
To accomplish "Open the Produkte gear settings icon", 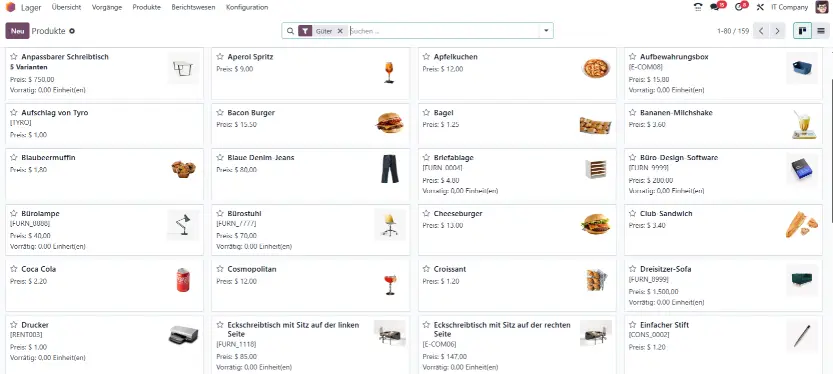I will coord(72,31).
